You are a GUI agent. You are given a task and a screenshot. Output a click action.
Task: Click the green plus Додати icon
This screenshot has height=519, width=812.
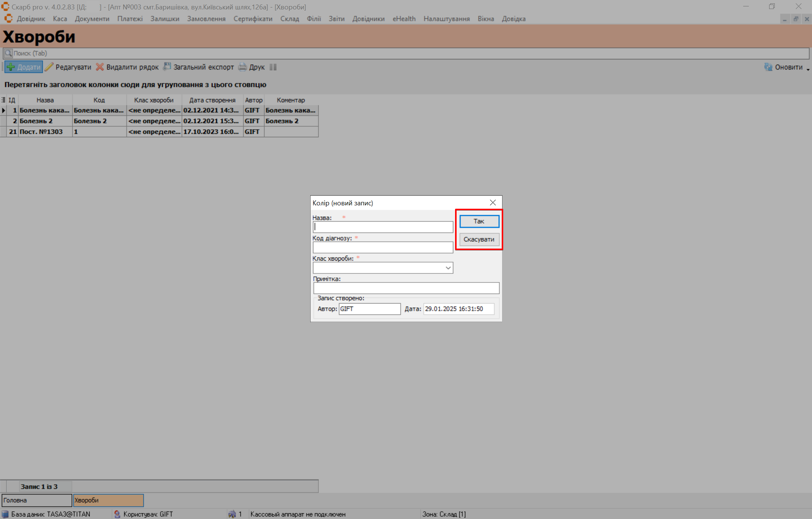coord(11,67)
